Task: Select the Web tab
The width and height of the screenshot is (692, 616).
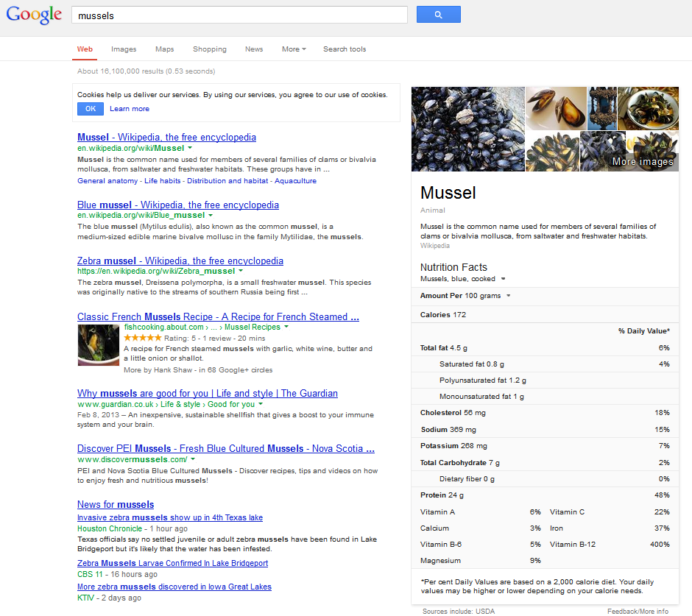Action: (85, 49)
